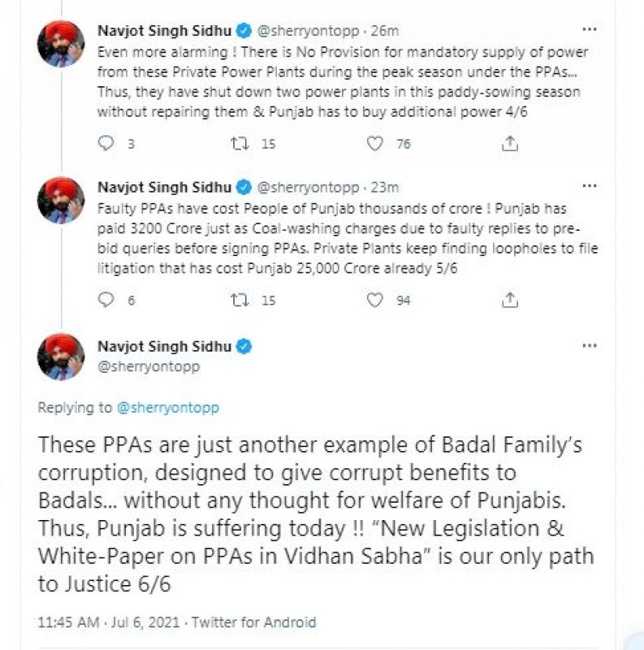Open @sherryontopp link in Replying to
644x650 pixels.
(x=168, y=407)
